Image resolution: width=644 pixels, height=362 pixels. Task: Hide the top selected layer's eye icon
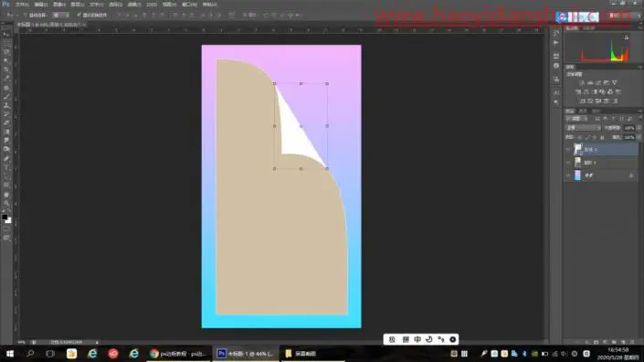(x=568, y=150)
